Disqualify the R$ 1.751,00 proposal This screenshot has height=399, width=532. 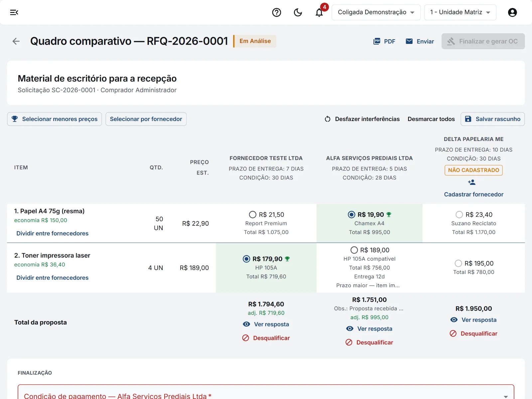point(369,342)
